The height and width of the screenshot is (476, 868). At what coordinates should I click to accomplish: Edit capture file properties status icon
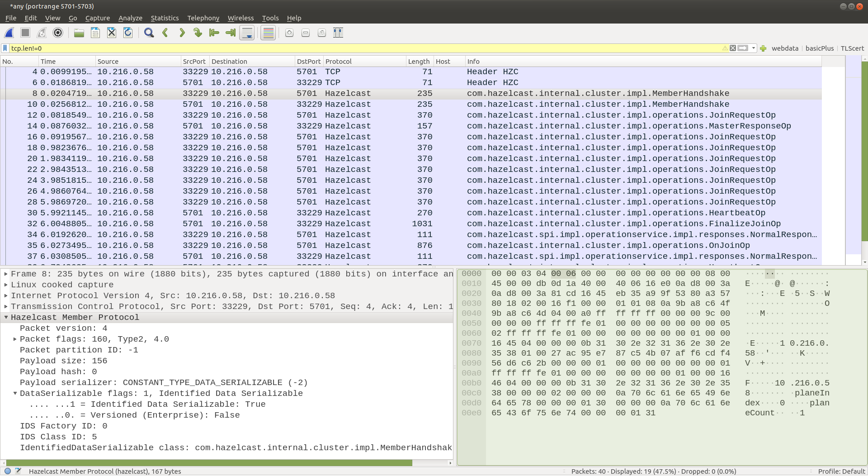18,471
